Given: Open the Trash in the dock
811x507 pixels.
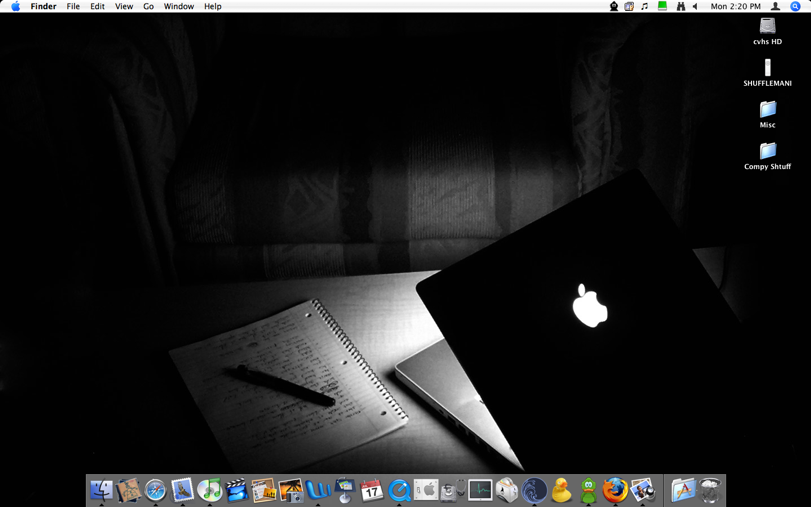Looking at the screenshot, I should click(x=711, y=490).
